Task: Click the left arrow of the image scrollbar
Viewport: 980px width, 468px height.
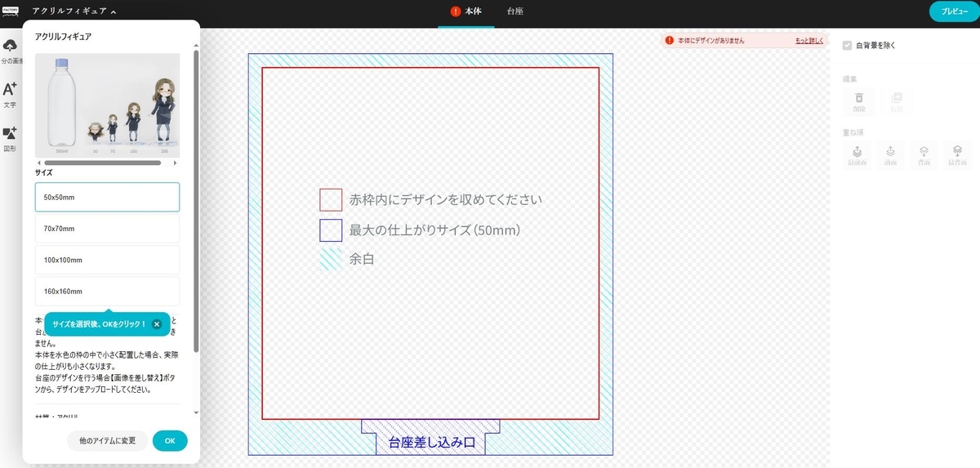Action: 38,163
